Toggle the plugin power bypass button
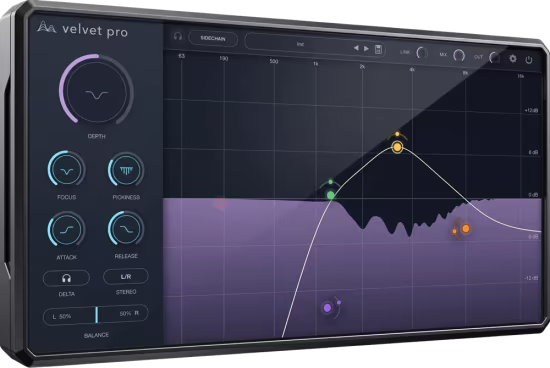Viewport: 550px width, 368px height. point(529,60)
